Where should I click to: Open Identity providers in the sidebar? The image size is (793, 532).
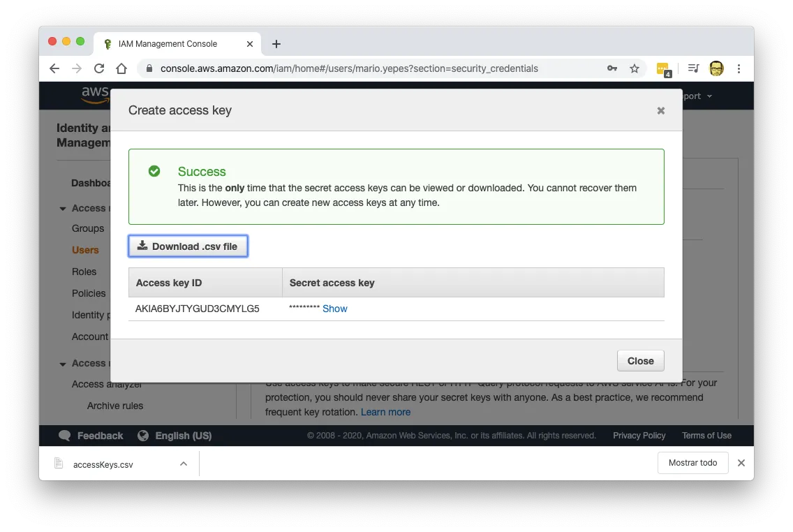tap(91, 315)
